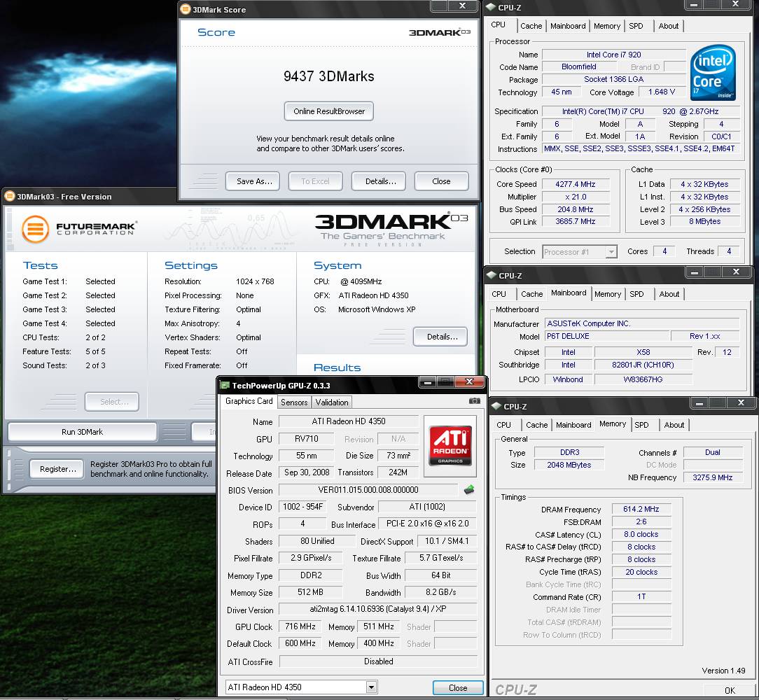Image resolution: width=759 pixels, height=700 pixels.
Task: Open CPU tab in Mainboard CPU-Z window
Action: click(499, 294)
